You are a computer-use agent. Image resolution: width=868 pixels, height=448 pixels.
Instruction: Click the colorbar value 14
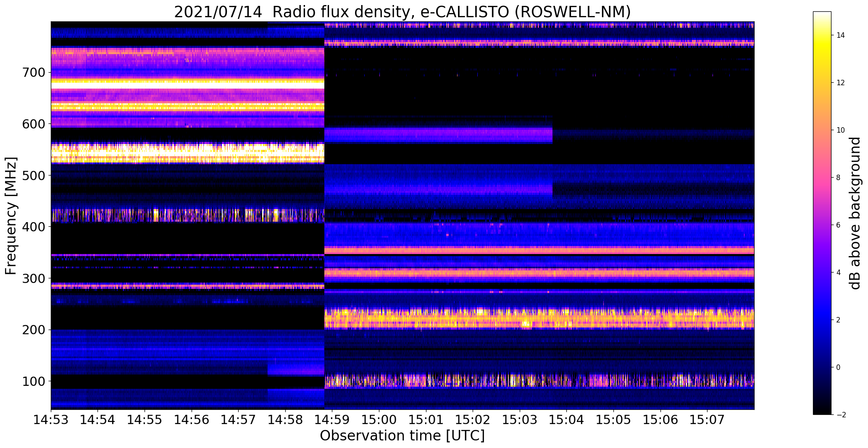841,35
